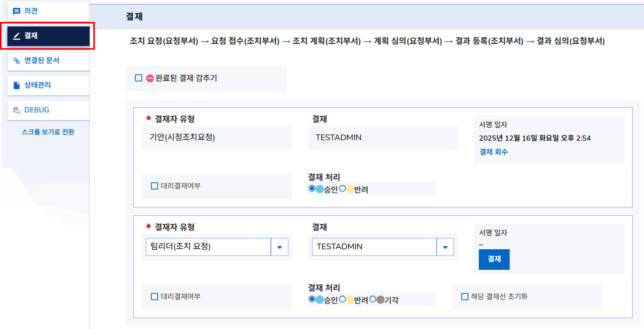Tick the 해당 결재선 초기화 checkbox
The image size is (644, 329).
464,296
